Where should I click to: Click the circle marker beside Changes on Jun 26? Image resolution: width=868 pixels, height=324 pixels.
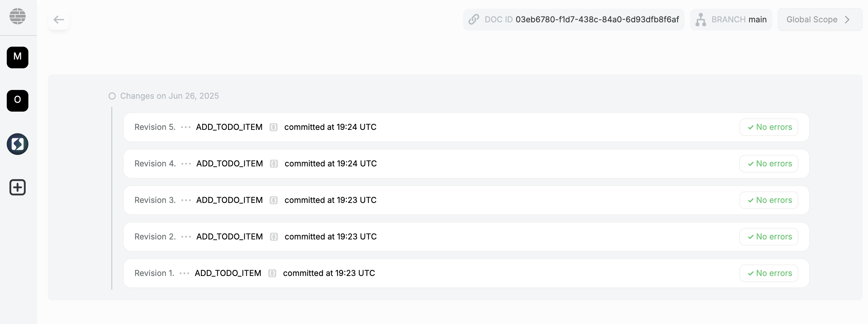pos(112,96)
